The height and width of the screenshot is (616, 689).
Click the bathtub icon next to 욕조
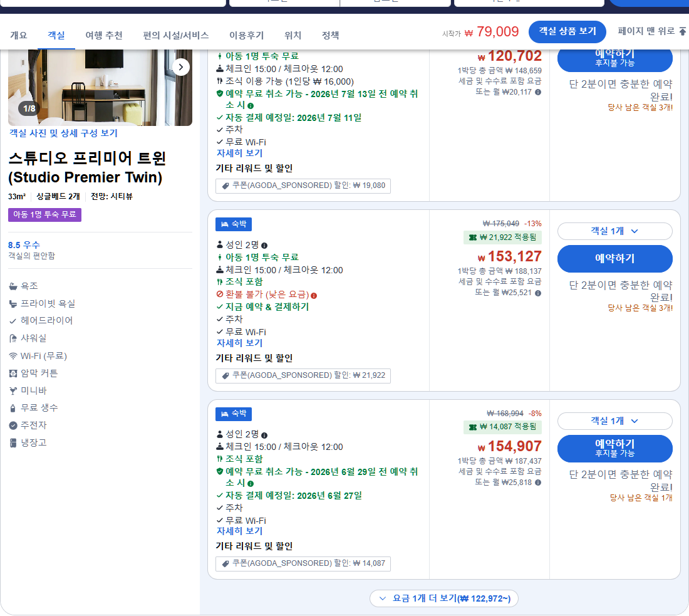[13, 286]
